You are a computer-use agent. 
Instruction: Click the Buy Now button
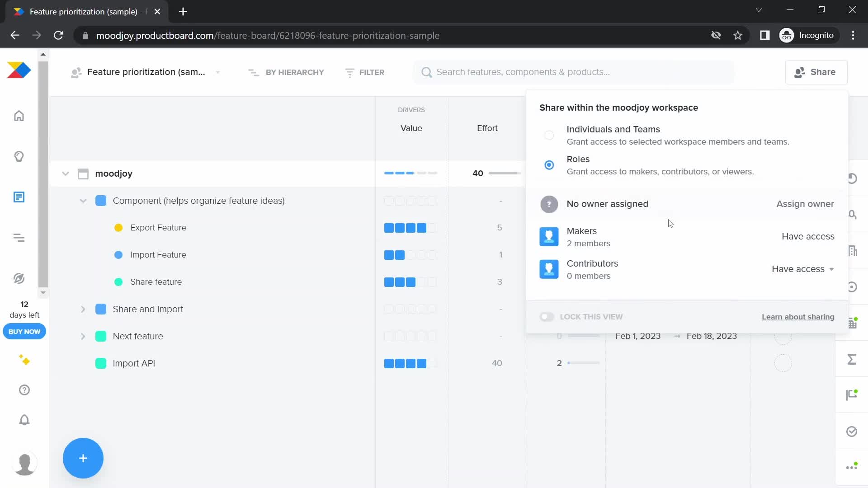pyautogui.click(x=24, y=331)
